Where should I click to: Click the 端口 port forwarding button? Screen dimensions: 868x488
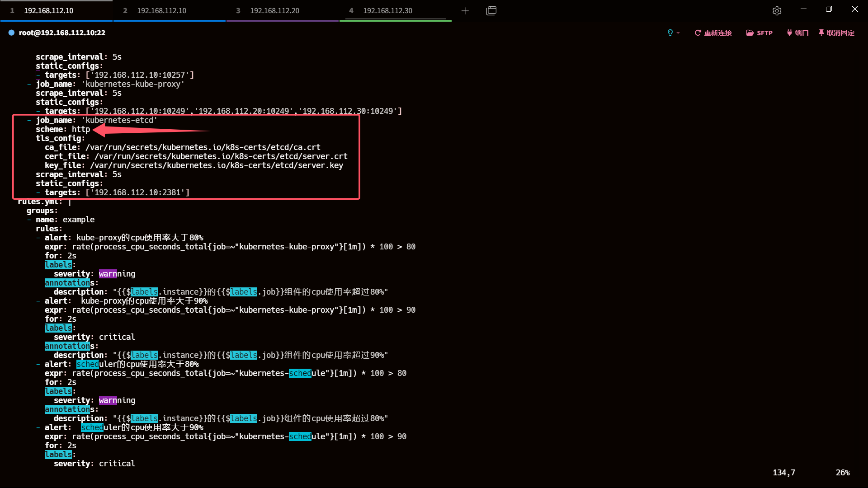point(797,33)
